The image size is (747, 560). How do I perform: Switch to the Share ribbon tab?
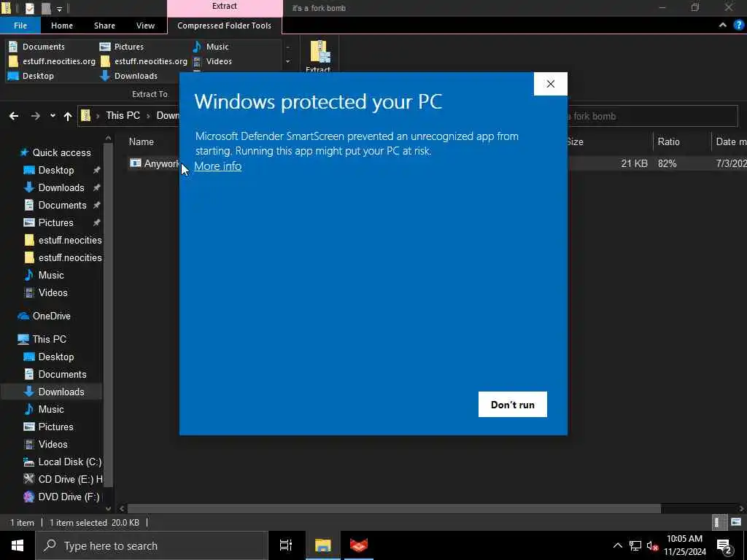pos(104,26)
